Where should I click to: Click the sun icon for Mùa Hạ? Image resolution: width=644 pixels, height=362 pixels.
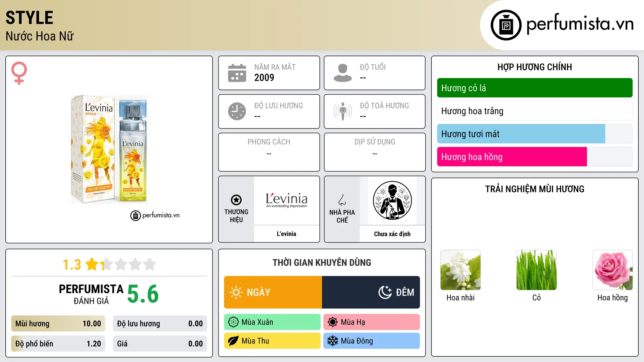tap(333, 322)
